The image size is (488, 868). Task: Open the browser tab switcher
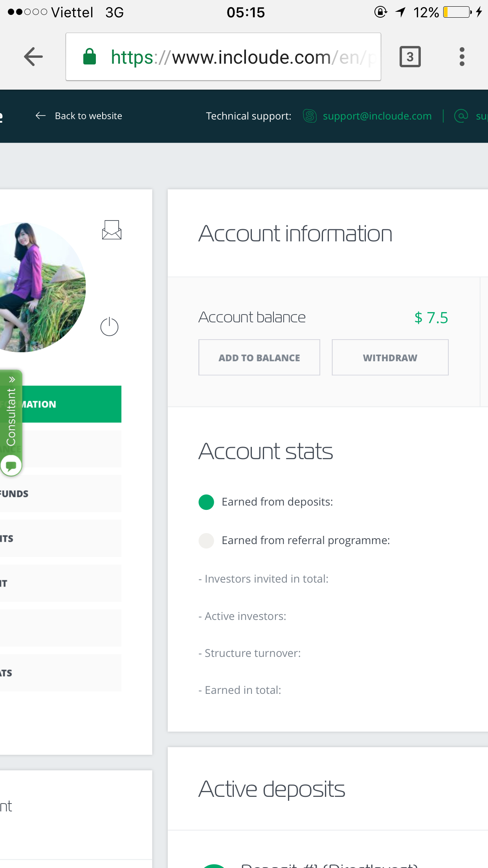coord(410,57)
